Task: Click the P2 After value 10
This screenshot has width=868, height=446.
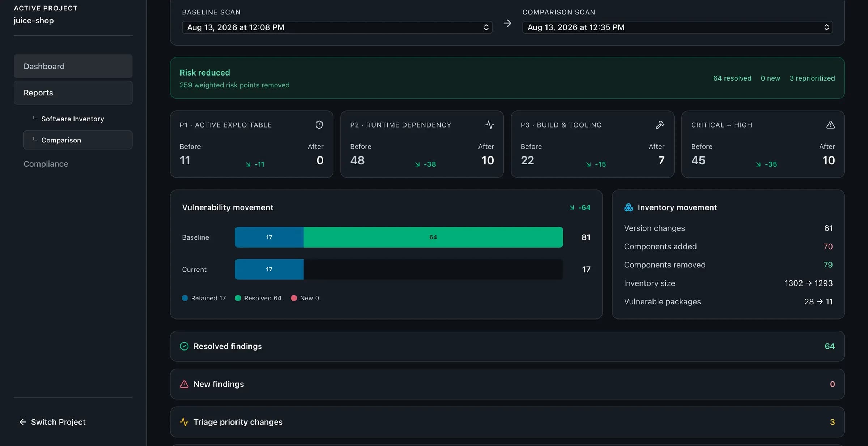Action: pyautogui.click(x=488, y=160)
